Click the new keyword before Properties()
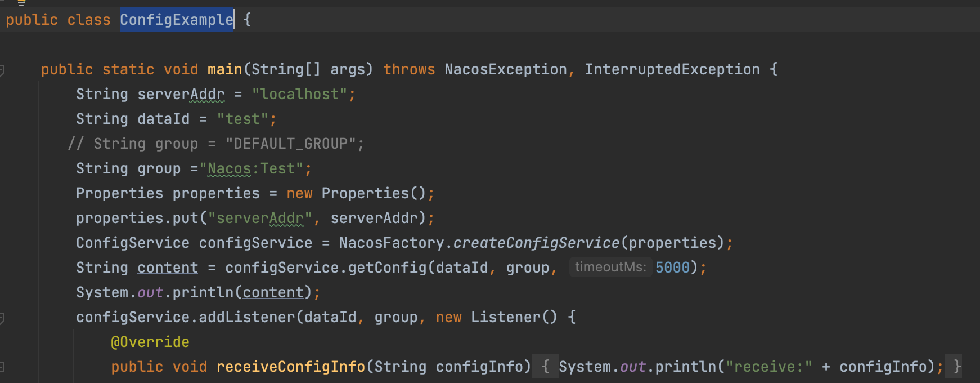The width and height of the screenshot is (980, 383). 299,193
